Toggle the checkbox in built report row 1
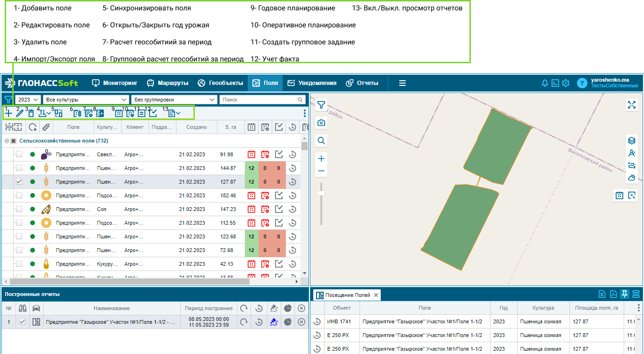 coord(22,322)
